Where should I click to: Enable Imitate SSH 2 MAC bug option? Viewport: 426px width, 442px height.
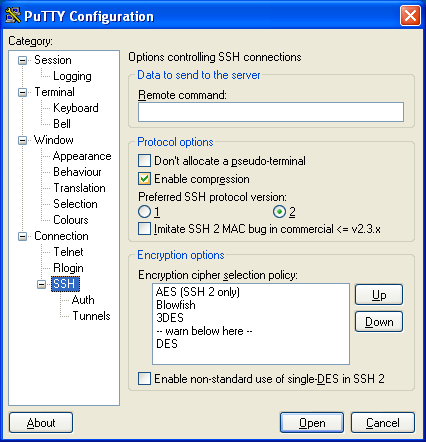tap(144, 229)
